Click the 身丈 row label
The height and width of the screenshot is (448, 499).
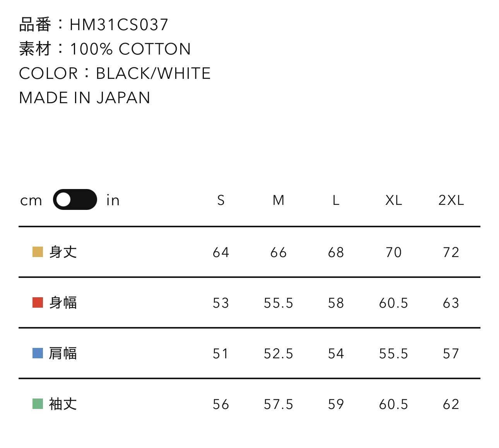(x=63, y=252)
